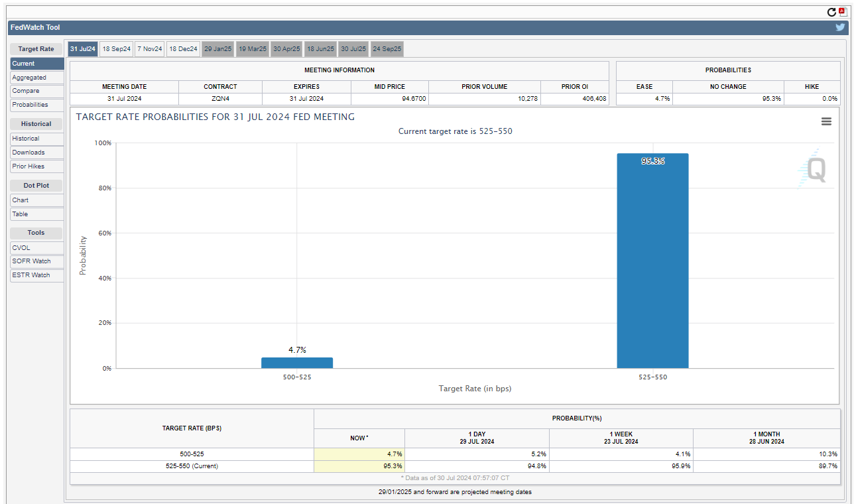Open the Aggregated view
This screenshot has width=854, height=504.
coord(37,78)
